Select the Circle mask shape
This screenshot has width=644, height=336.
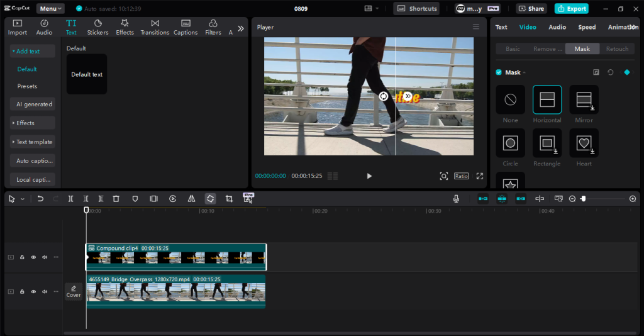[x=511, y=143]
